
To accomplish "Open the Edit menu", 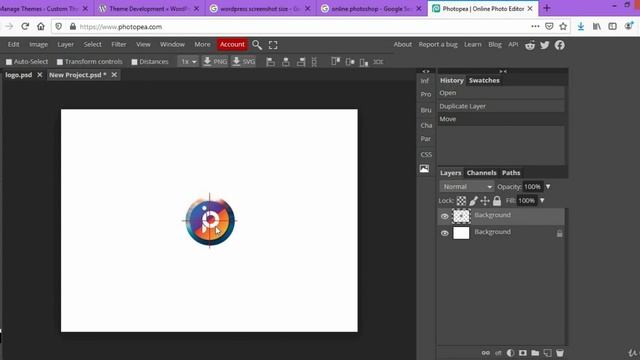I will tap(13, 44).
